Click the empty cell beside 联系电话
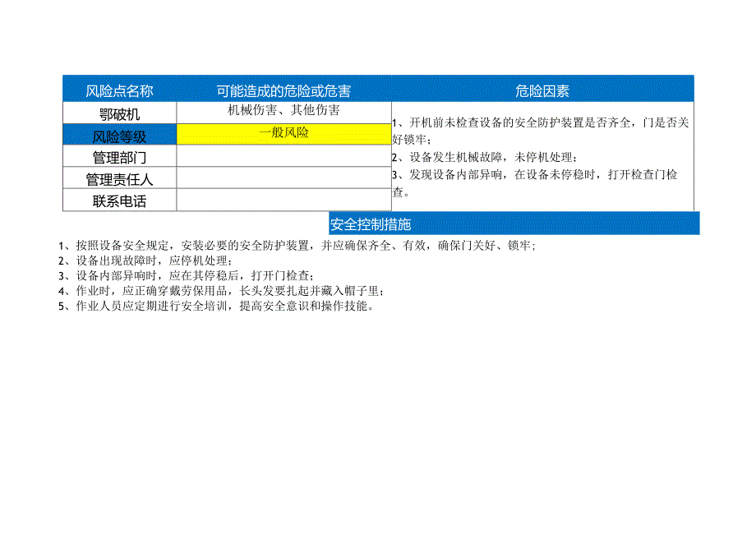 pyautogui.click(x=283, y=200)
